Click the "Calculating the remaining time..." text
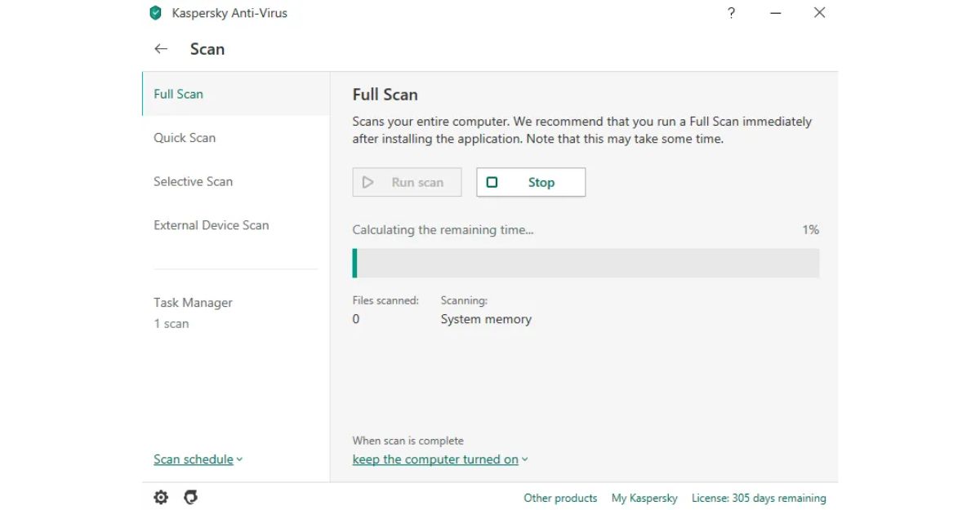 coord(443,230)
